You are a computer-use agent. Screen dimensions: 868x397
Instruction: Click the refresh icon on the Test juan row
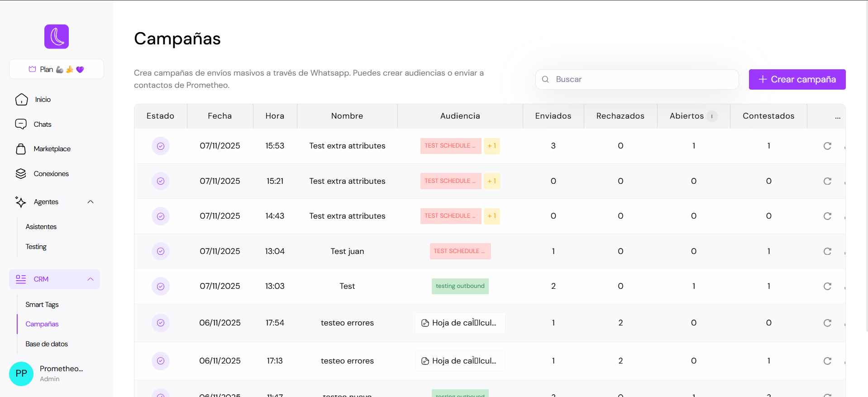[827, 251]
